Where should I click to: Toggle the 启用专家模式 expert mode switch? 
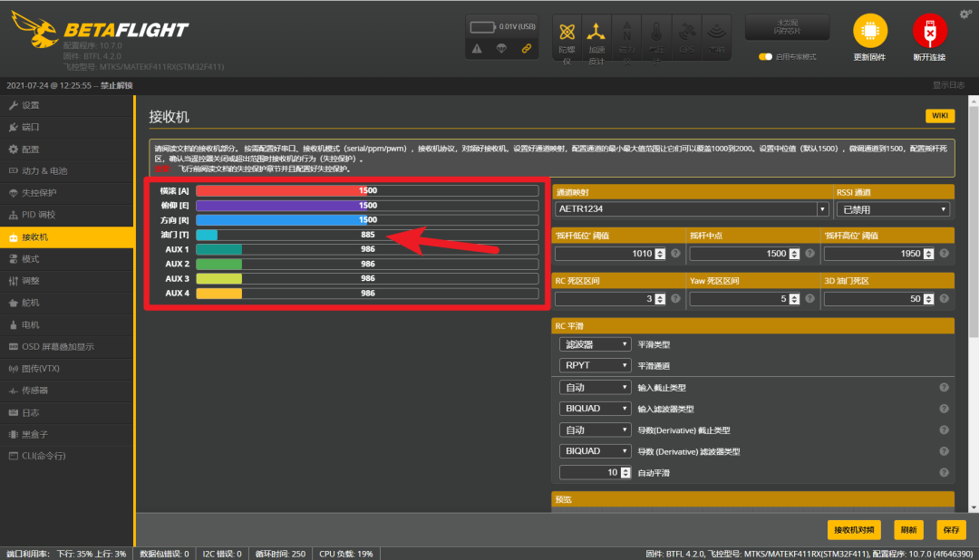tap(765, 57)
